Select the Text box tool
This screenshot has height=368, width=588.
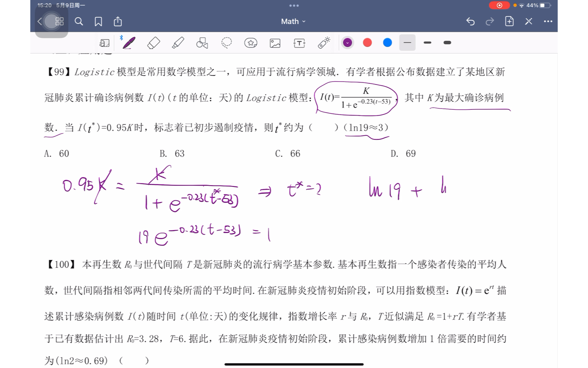click(x=299, y=42)
